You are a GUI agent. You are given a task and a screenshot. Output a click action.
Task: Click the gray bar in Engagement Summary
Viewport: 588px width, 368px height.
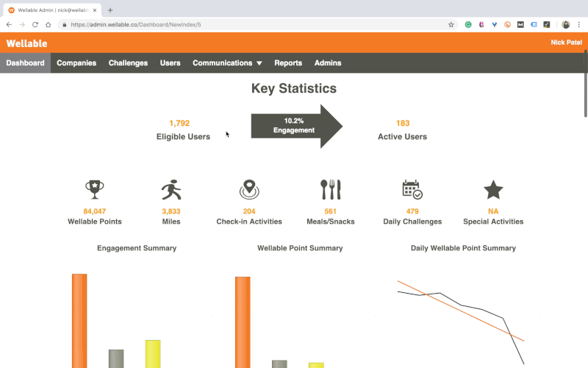click(x=116, y=359)
